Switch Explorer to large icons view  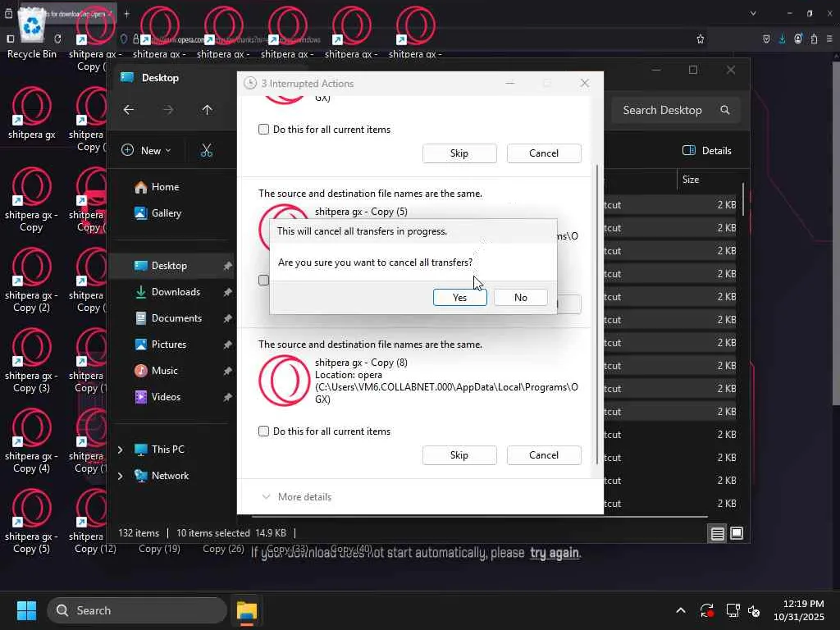(x=737, y=533)
